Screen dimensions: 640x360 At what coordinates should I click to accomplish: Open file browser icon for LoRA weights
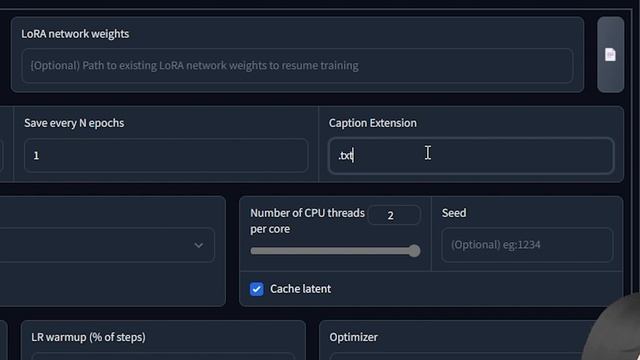(610, 55)
